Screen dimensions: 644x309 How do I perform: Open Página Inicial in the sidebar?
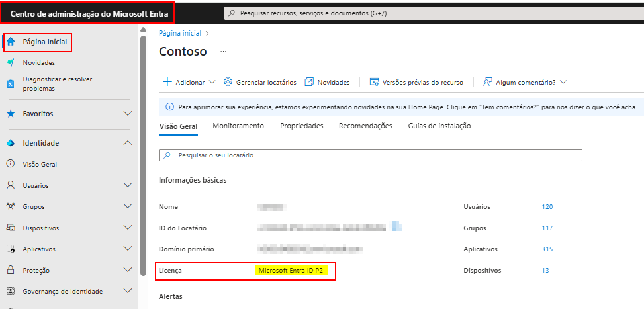[45, 42]
